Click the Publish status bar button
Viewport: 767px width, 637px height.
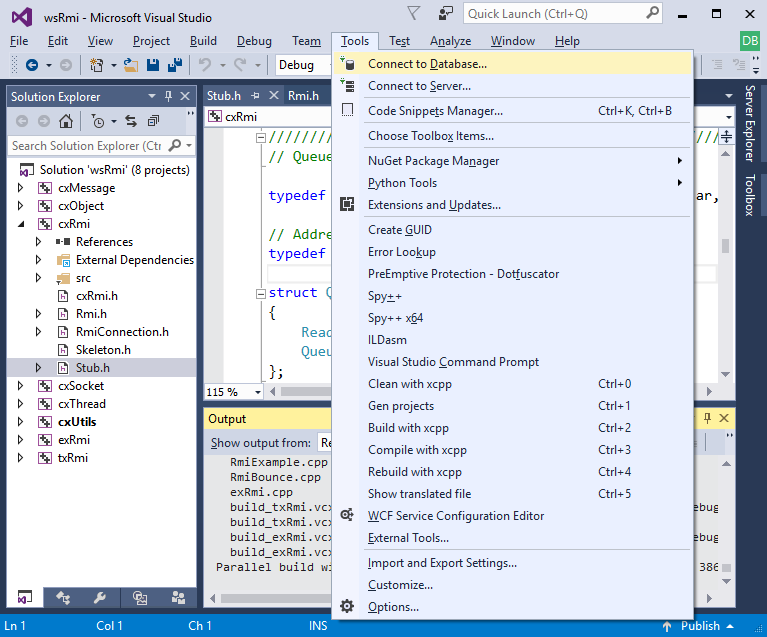[x=699, y=626]
